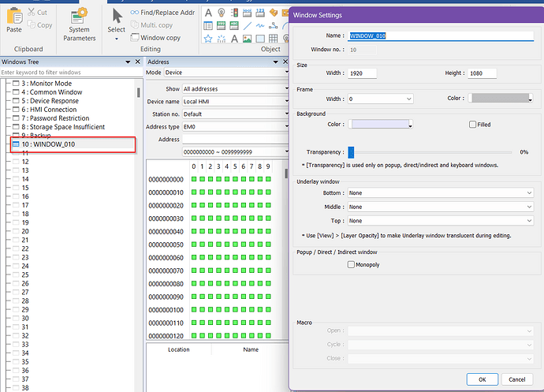This screenshot has width=544, height=392.
Task: Insert a set bit button object
Action: point(247,13)
